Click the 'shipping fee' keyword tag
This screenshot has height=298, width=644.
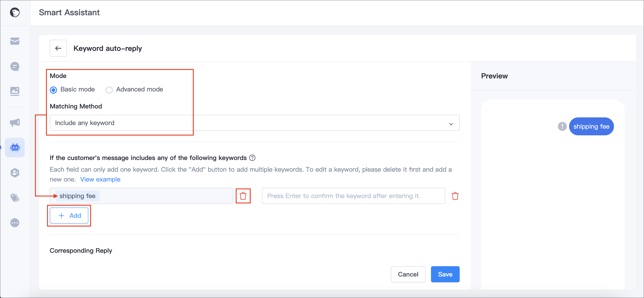coord(77,196)
